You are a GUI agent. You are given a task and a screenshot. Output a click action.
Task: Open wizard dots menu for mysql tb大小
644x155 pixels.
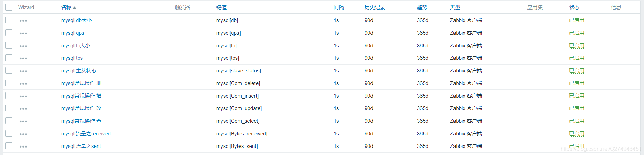coord(23,46)
